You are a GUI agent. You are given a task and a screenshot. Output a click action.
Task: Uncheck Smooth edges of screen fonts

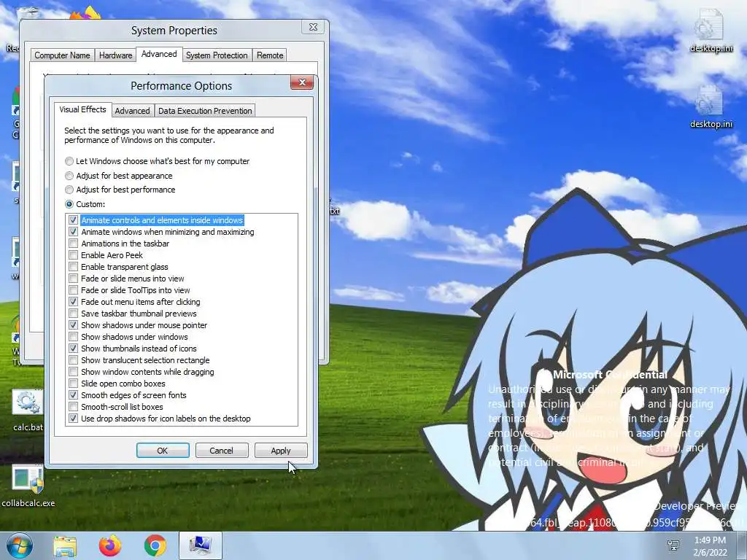tap(74, 395)
